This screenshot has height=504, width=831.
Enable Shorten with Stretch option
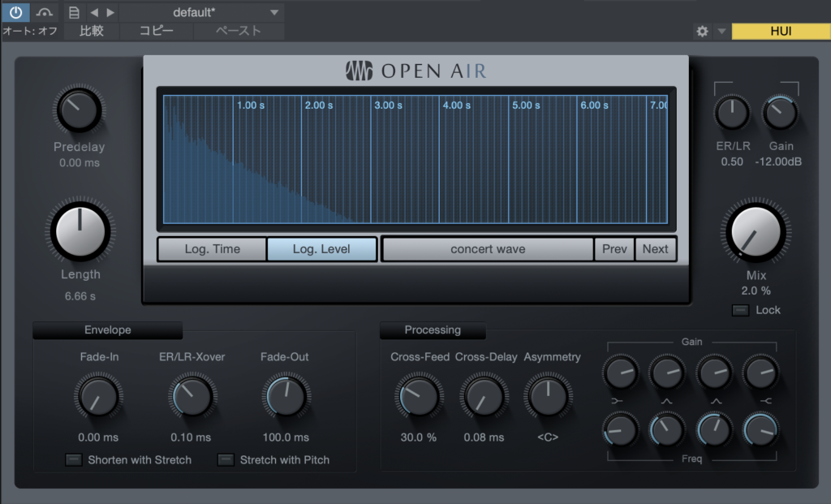(x=74, y=460)
